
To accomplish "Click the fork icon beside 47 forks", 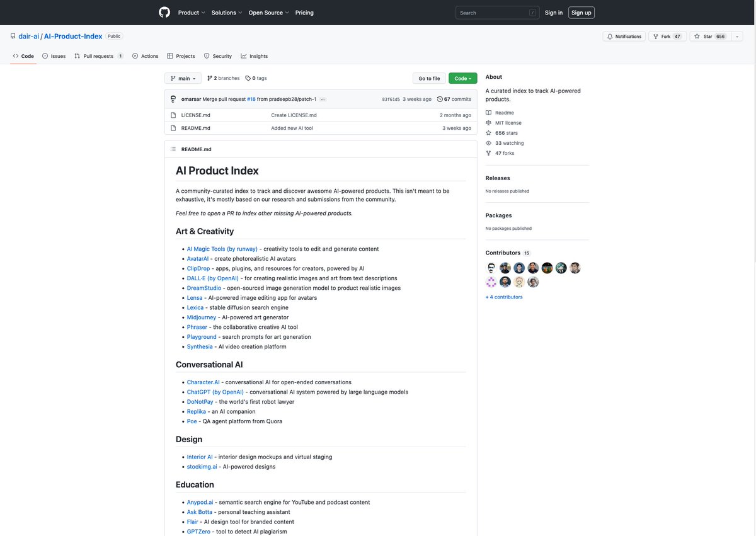I will click(x=488, y=153).
